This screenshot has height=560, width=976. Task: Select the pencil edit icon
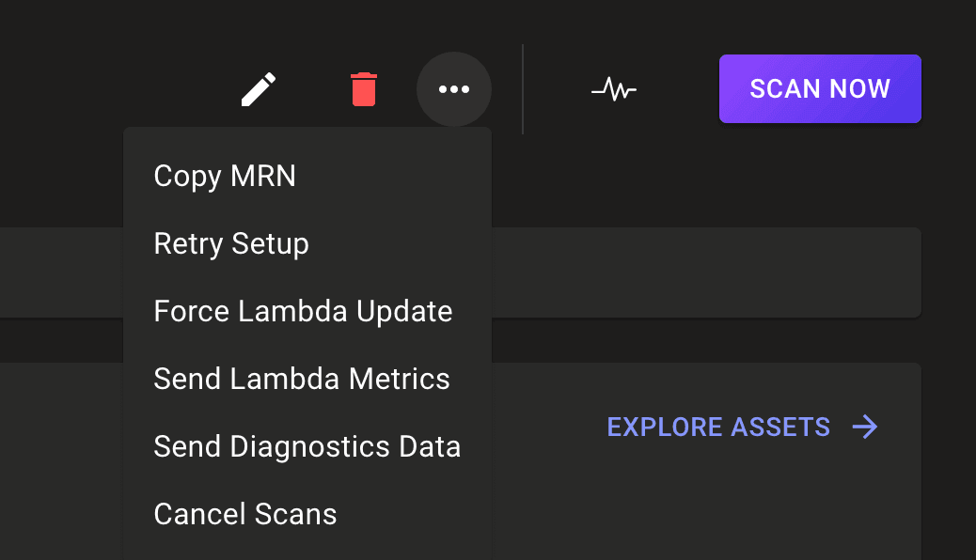[x=259, y=88]
